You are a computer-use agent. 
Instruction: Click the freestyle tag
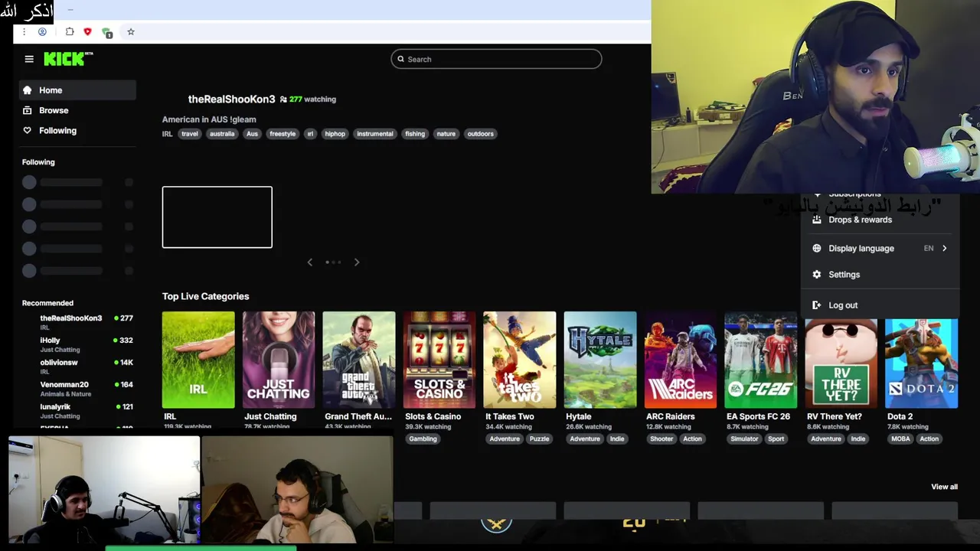tap(283, 134)
